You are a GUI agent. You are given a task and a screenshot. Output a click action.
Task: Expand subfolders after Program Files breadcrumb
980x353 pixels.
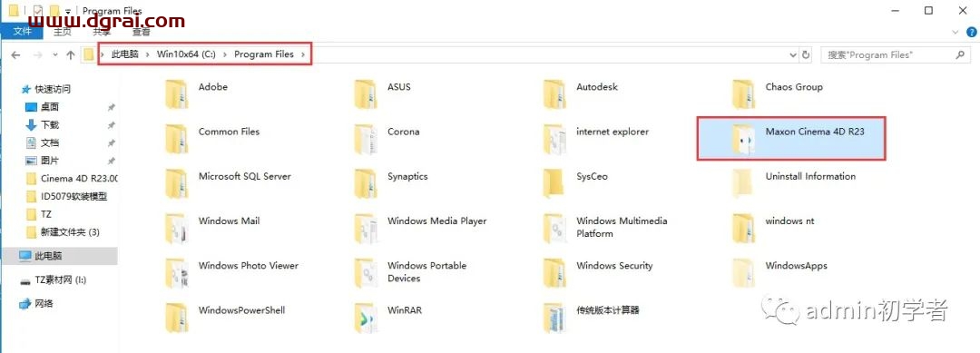coord(303,54)
